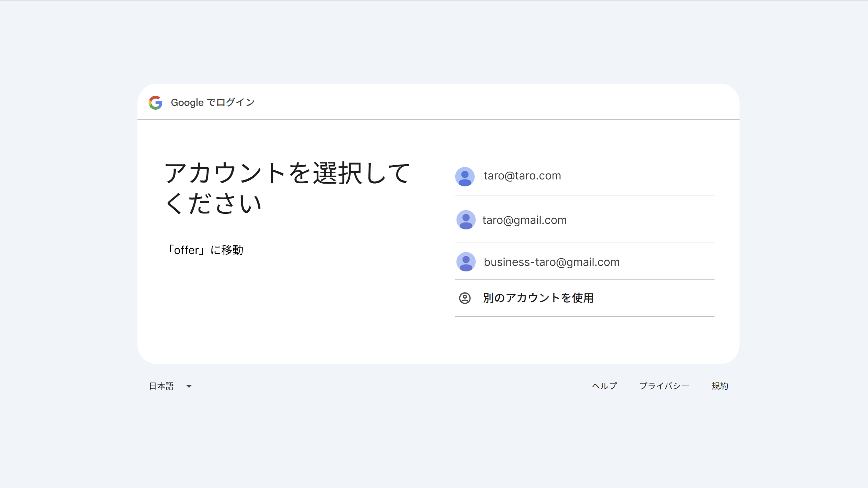Click the アカウントを選択してください heading
Image resolution: width=868 pixels, height=488 pixels.
(x=287, y=188)
